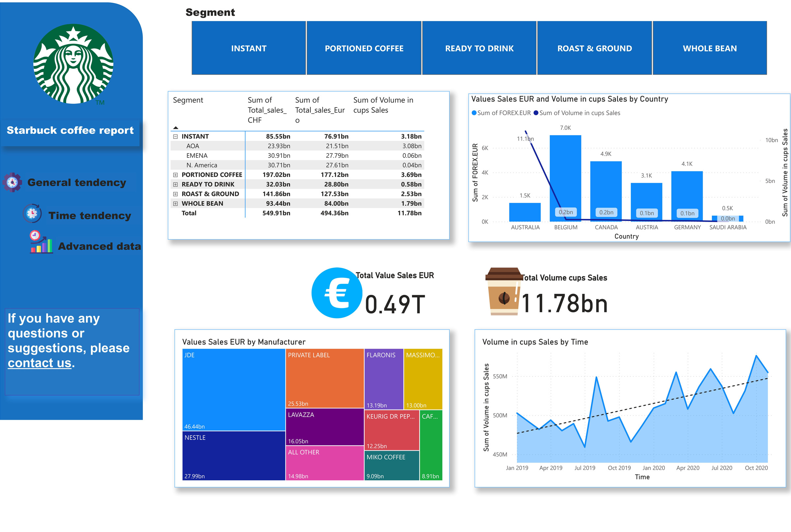Filter by ROAST & GROUND segment
The image size is (791, 532).
click(x=595, y=48)
